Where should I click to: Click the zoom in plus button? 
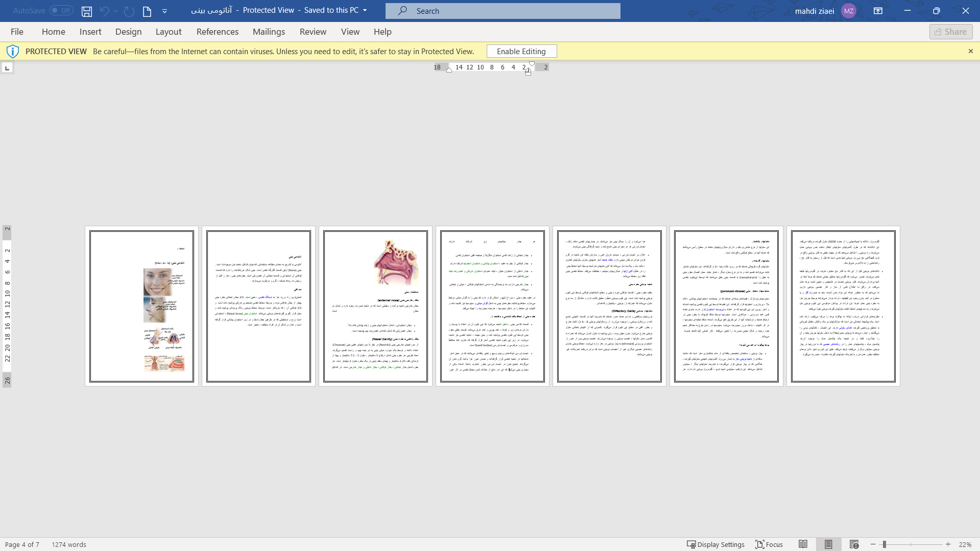pyautogui.click(x=948, y=544)
